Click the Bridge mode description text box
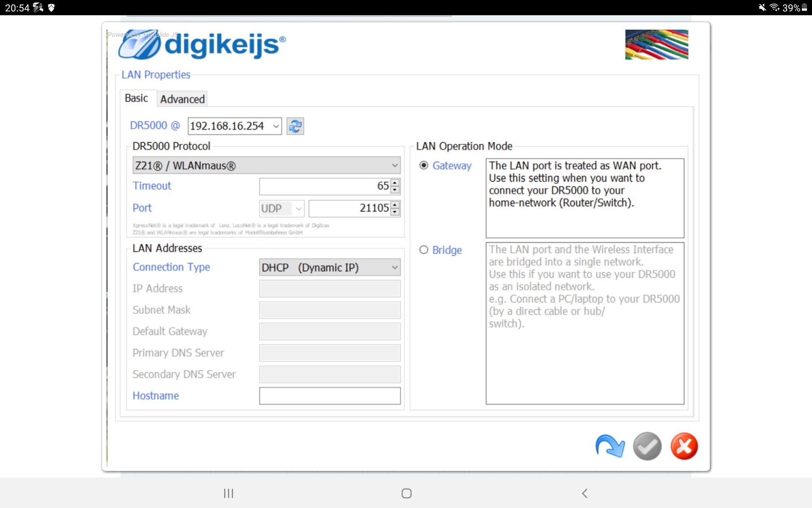 (x=585, y=323)
